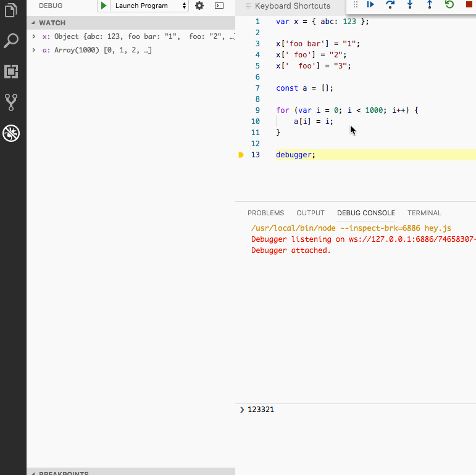Image resolution: width=476 pixels, height=475 pixels.
Task: Click the 'Debugger attached.' console message
Action: click(291, 250)
